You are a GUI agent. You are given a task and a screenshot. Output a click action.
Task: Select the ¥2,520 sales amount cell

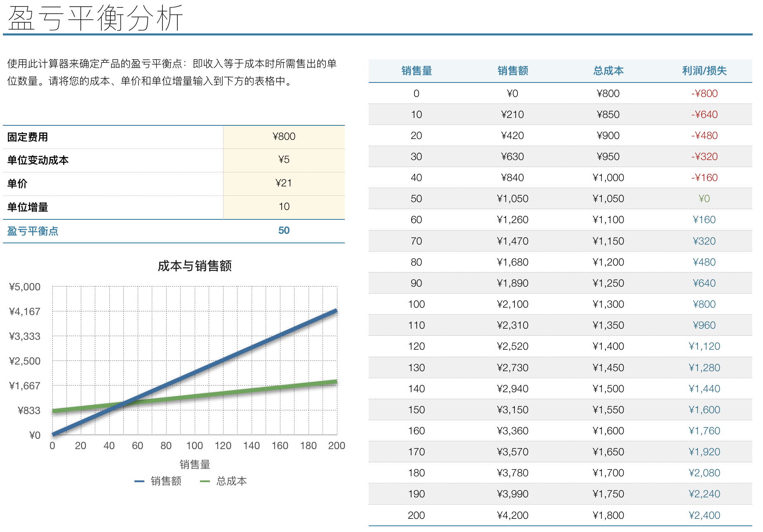pyautogui.click(x=513, y=346)
